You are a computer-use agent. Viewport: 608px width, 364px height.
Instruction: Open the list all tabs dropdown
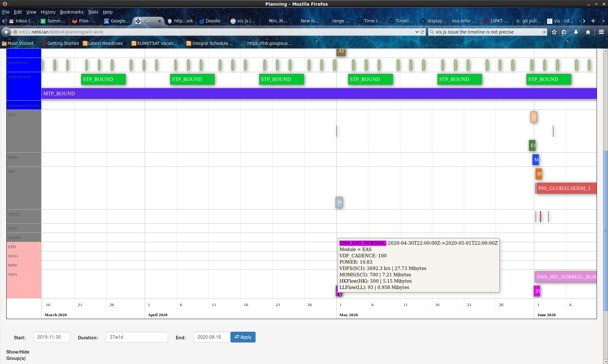pyautogui.click(x=603, y=21)
